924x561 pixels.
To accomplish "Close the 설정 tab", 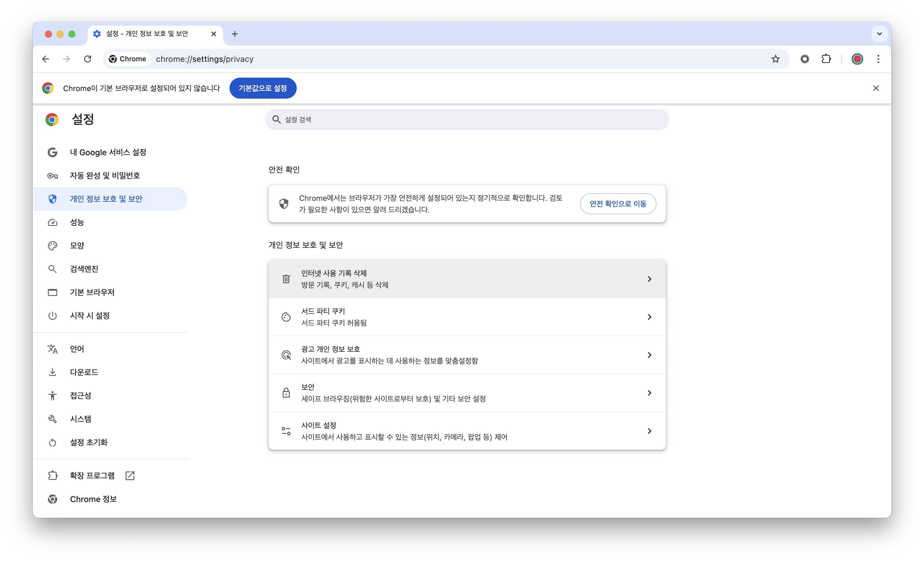I will point(214,34).
